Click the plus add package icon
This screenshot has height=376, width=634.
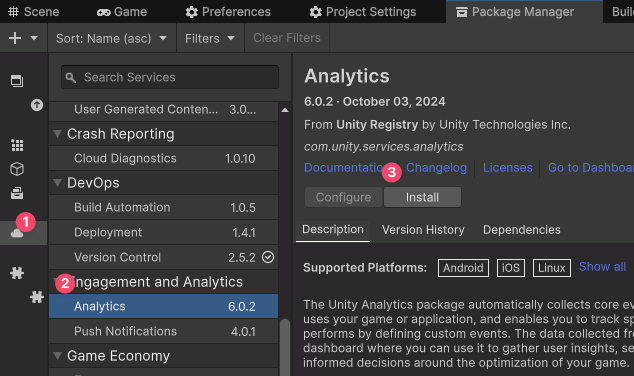tap(15, 38)
